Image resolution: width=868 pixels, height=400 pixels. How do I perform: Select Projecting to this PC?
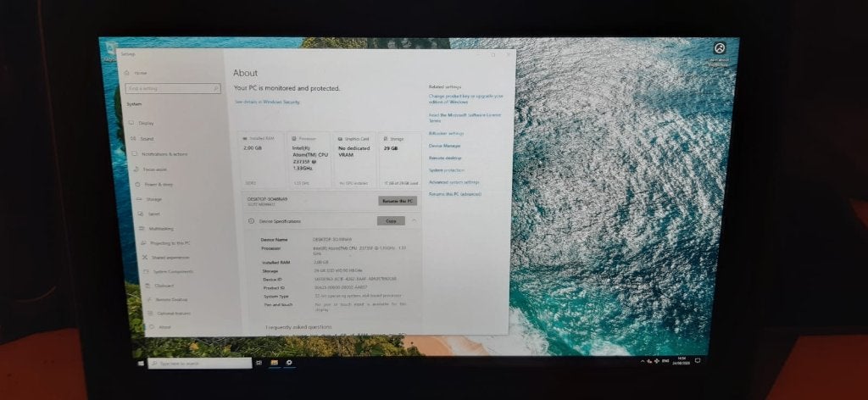[167, 243]
